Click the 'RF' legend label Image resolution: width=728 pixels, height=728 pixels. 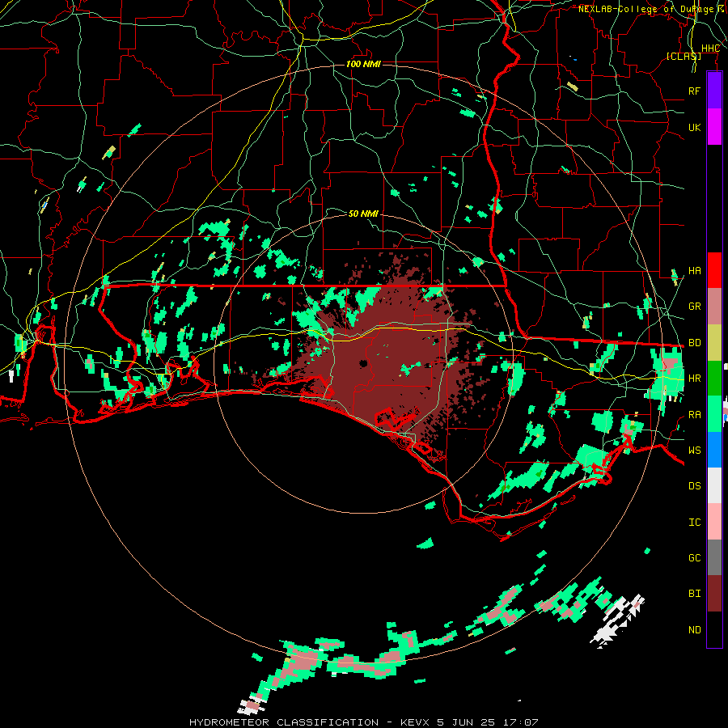[x=694, y=91]
